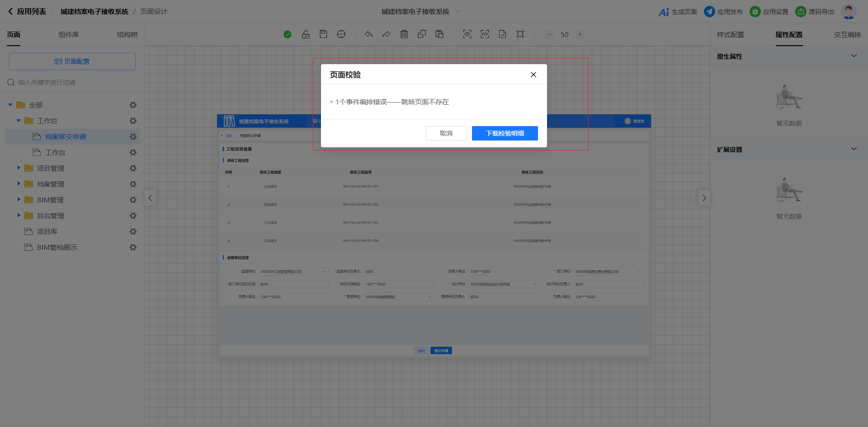Viewport: 868px width, 427px height.
Task: Open the application name dropdown in header
Action: (x=458, y=12)
